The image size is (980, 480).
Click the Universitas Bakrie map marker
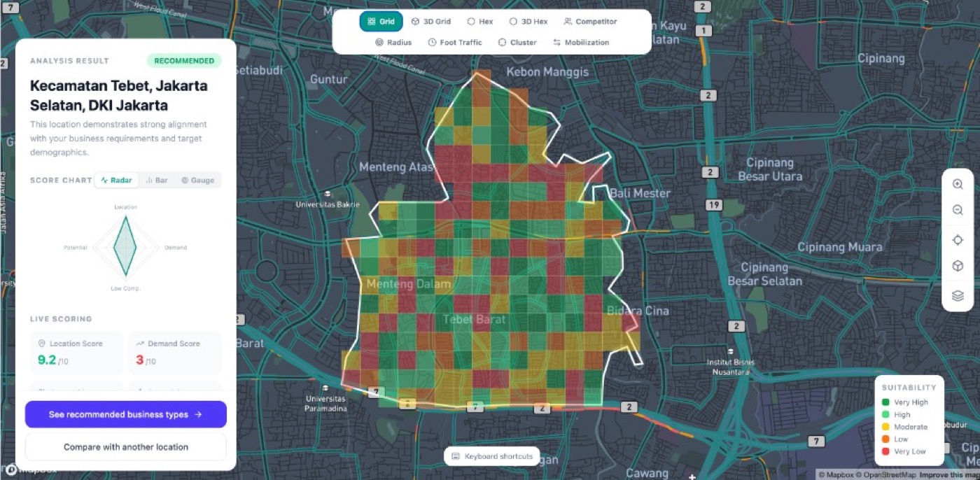click(x=328, y=195)
